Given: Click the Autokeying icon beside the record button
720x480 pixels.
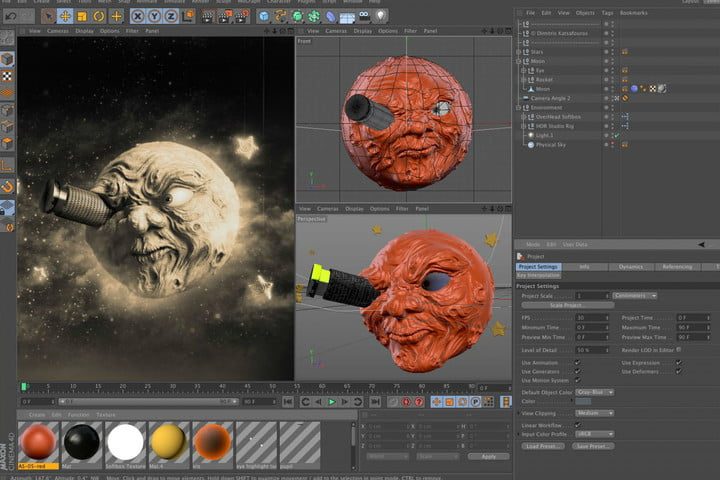Looking at the screenshot, I should (x=419, y=402).
